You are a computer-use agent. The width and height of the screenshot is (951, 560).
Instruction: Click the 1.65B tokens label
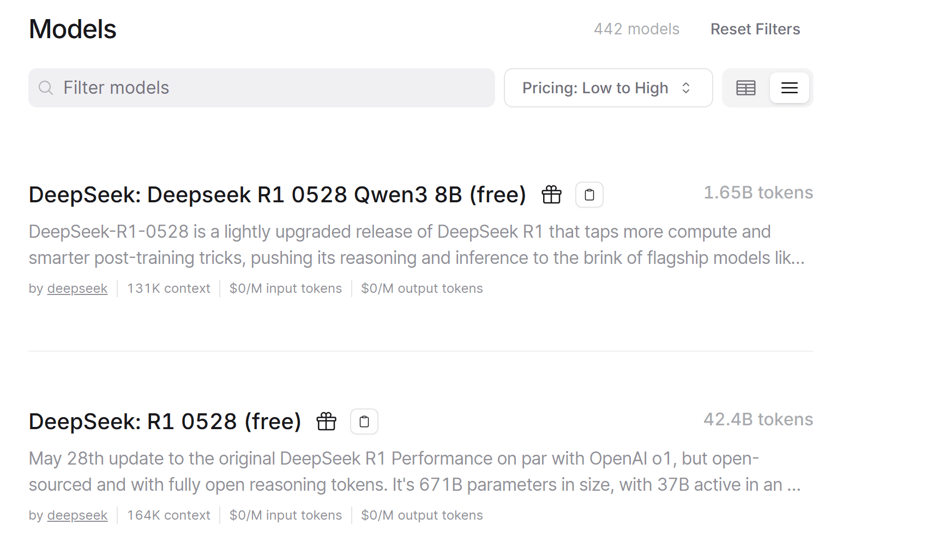[758, 192]
